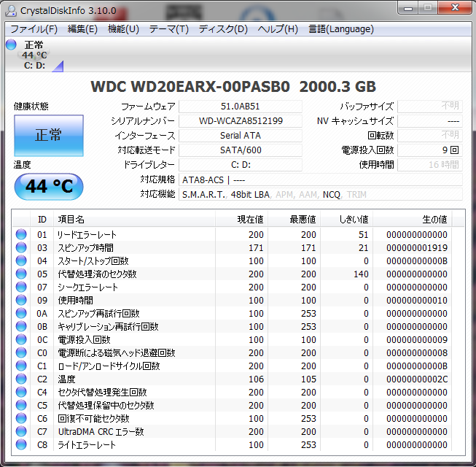Click the 最悪値 column header
Screen dimensions: 476x467
coord(294,220)
